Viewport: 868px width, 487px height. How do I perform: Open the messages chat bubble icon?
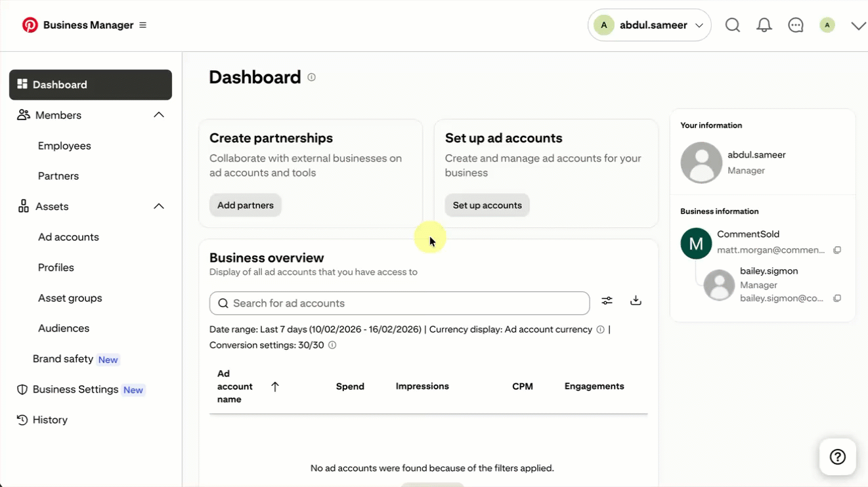[x=796, y=26]
